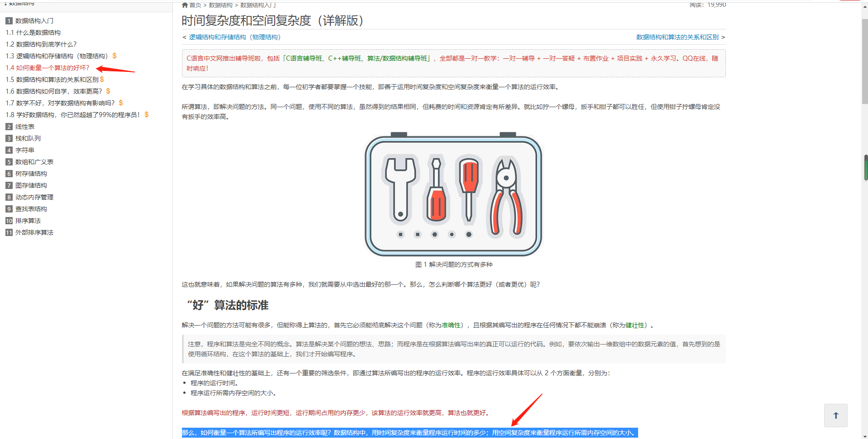Open chapter 1.4 如何衡量一个算法的好坏
Viewport: 868px width, 439px height.
48,67
